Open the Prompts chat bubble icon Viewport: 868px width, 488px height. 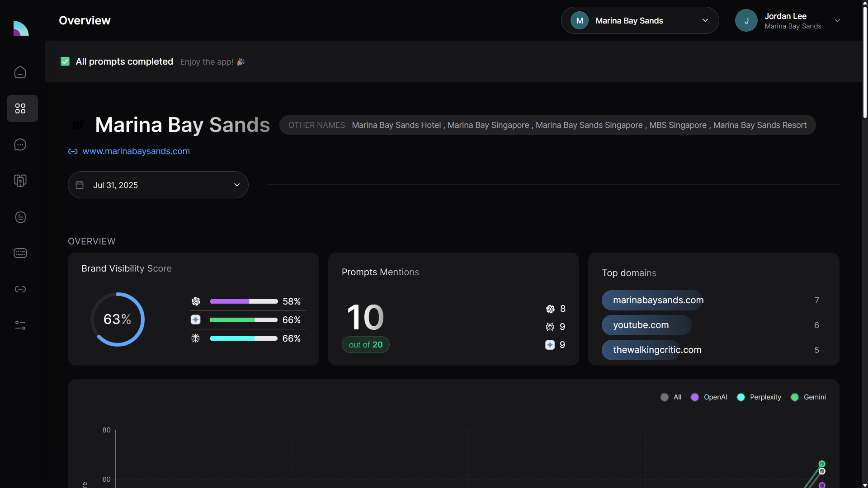click(20, 145)
